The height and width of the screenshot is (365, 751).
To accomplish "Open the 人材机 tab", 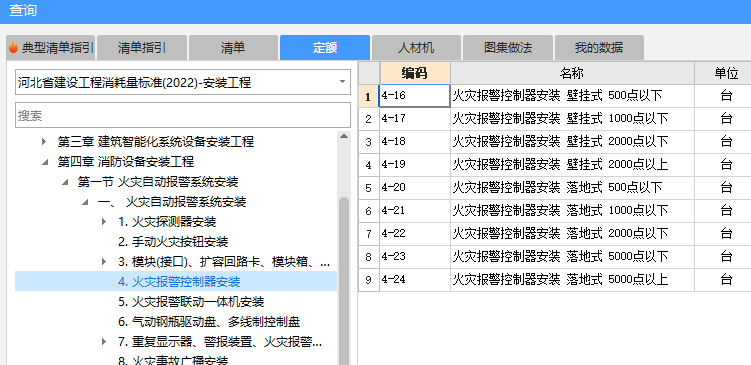I will pyautogui.click(x=416, y=48).
